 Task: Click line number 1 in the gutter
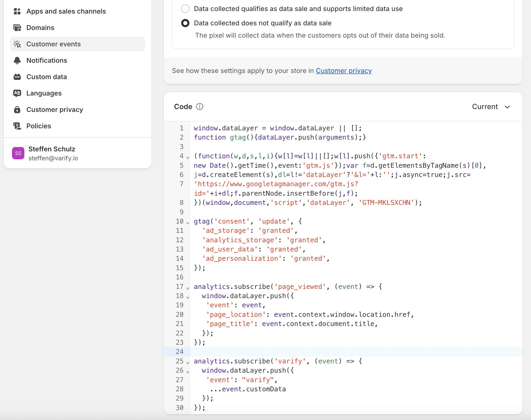(181, 128)
